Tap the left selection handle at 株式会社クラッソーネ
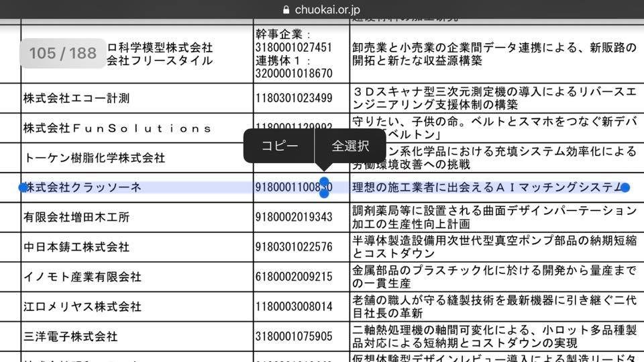The width and height of the screenshot is (644, 362). pos(23,187)
